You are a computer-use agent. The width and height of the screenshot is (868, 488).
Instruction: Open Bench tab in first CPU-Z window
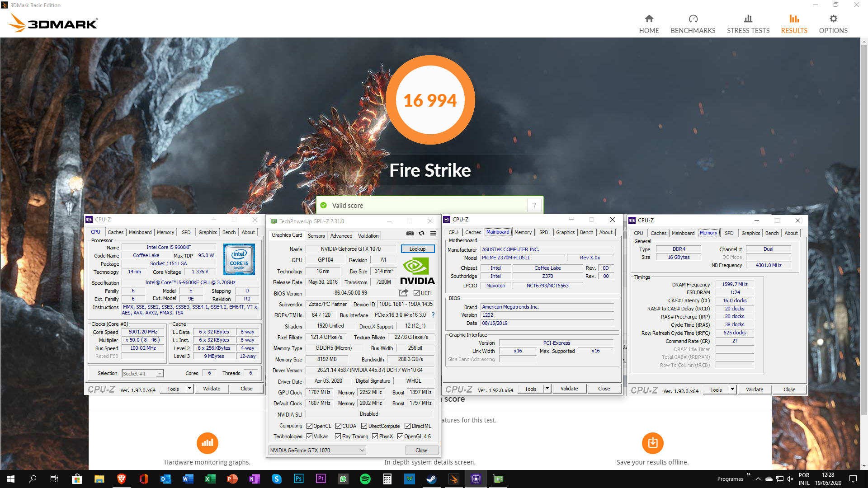[x=229, y=232]
